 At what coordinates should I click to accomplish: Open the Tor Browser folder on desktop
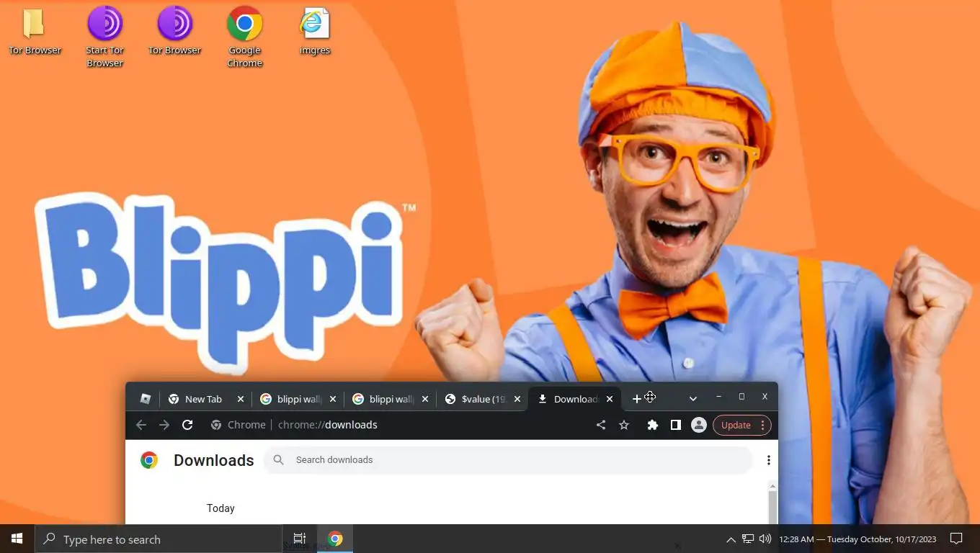pos(35,32)
